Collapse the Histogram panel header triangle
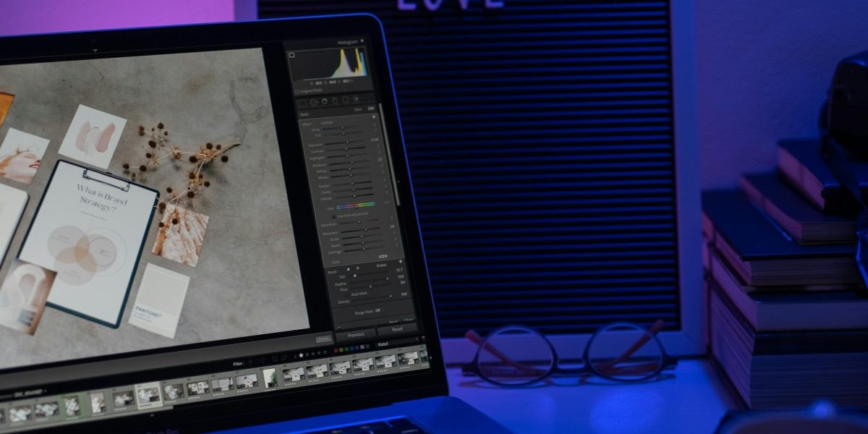This screenshot has width=868, height=434. (362, 41)
